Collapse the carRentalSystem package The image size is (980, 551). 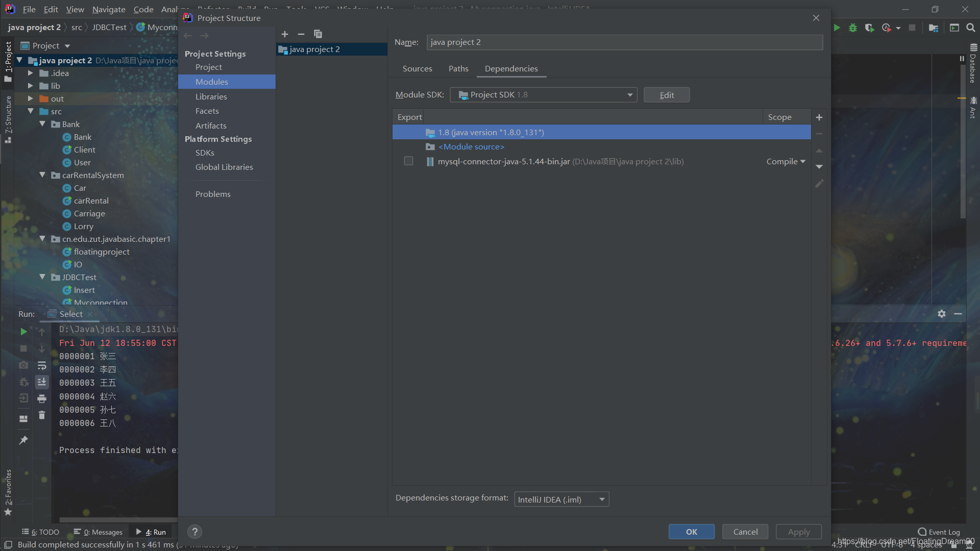click(x=42, y=175)
